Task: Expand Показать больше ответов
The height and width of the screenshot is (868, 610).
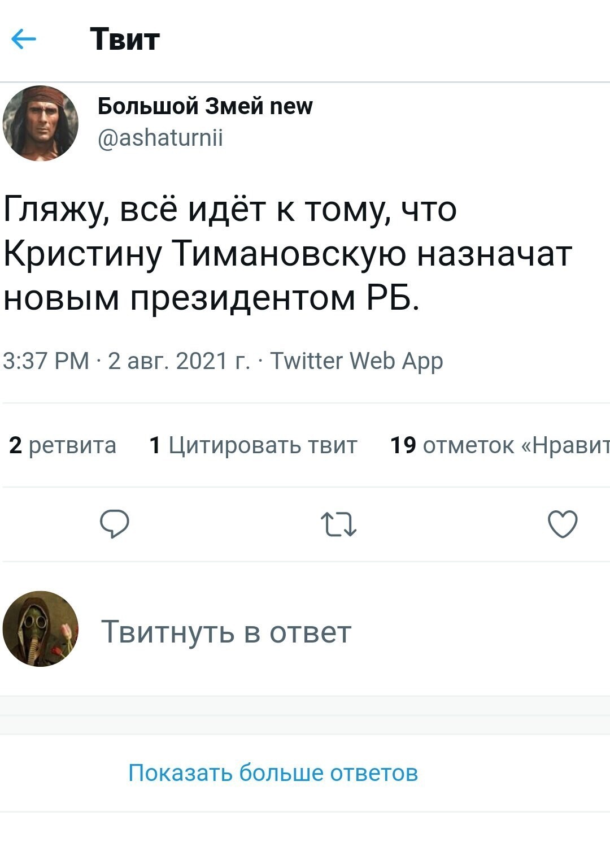Action: coord(273,772)
